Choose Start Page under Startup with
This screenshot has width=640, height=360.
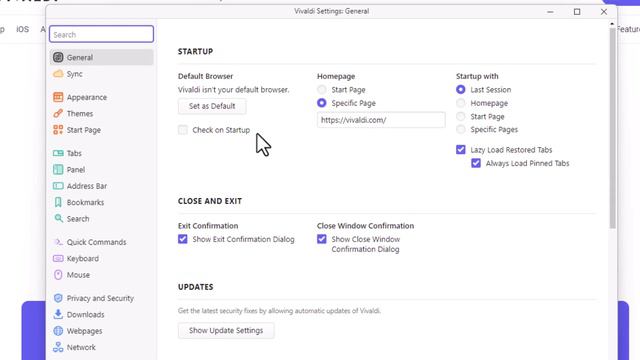click(x=461, y=116)
